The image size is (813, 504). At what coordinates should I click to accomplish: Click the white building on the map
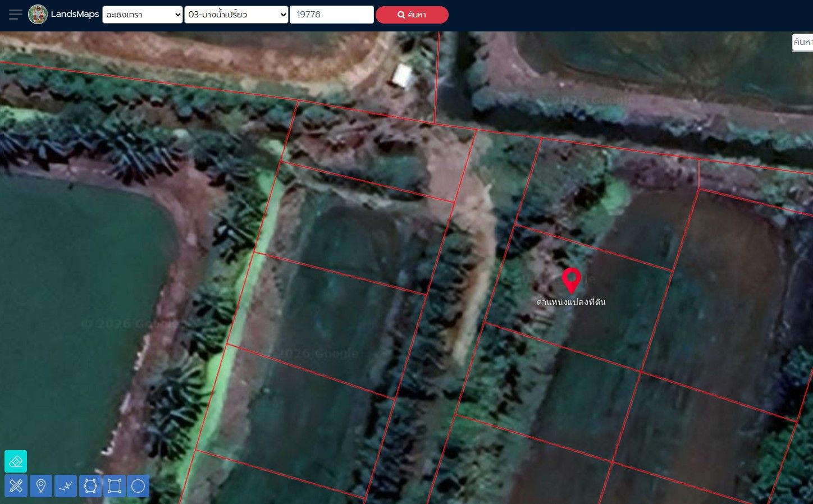click(403, 76)
